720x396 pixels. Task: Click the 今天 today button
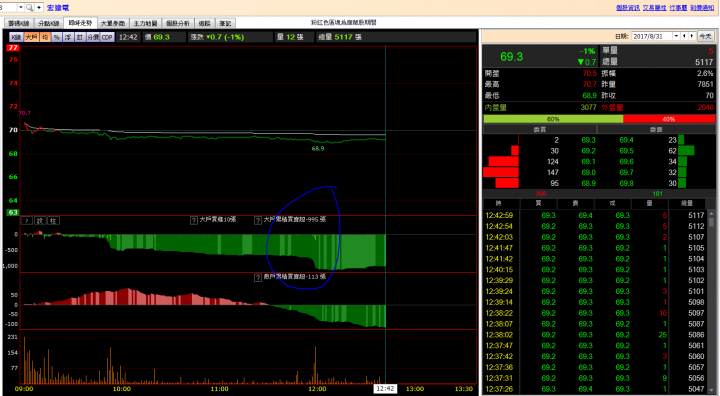point(705,36)
